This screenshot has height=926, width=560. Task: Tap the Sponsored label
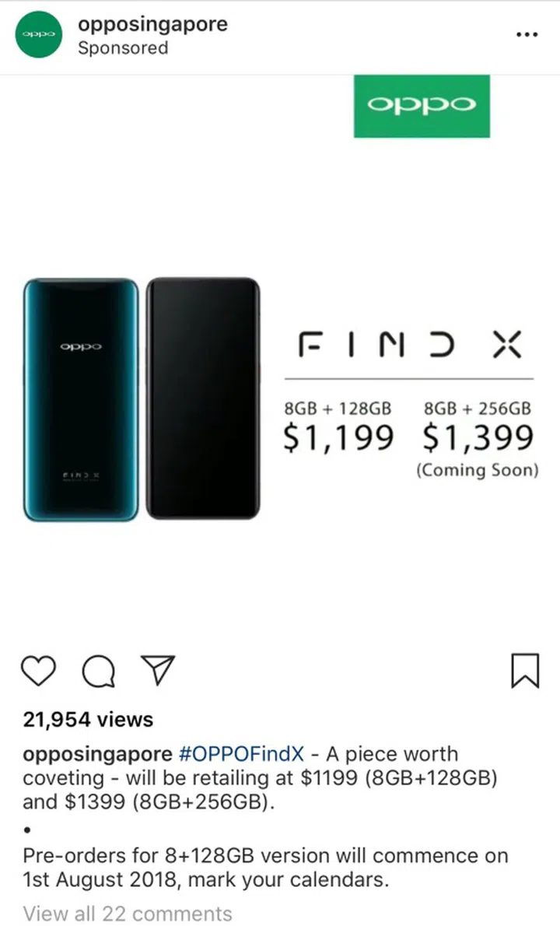tap(124, 47)
